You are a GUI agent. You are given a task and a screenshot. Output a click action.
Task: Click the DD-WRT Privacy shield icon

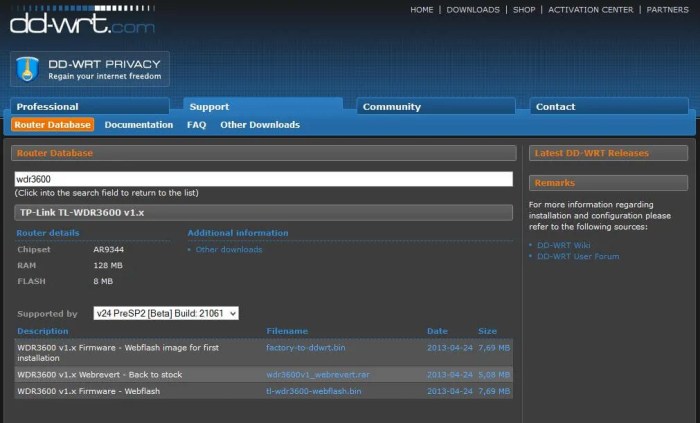click(x=27, y=69)
